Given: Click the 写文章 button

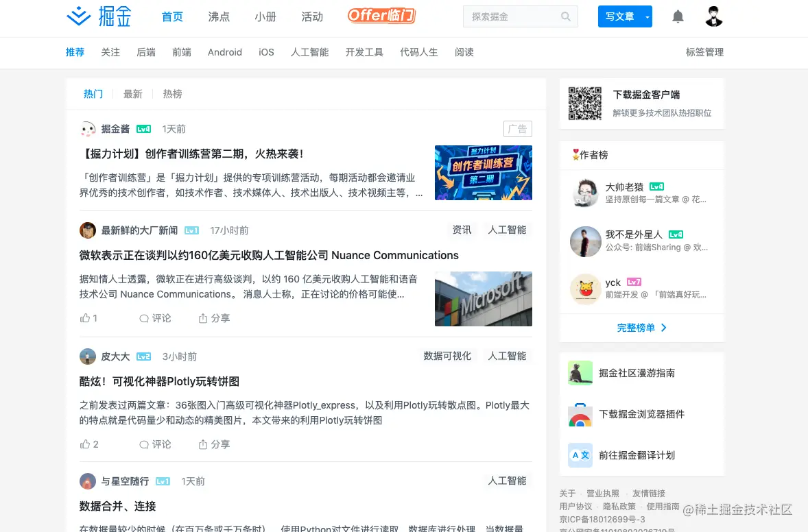Looking at the screenshot, I should click(620, 16).
